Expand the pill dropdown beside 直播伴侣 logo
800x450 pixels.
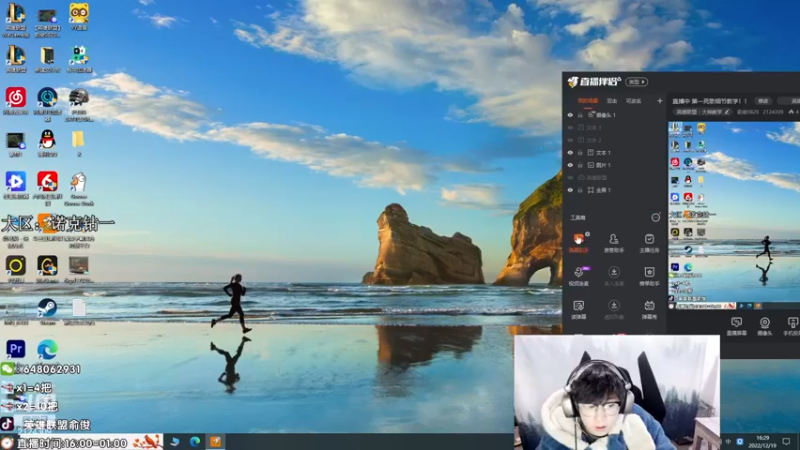[637, 82]
